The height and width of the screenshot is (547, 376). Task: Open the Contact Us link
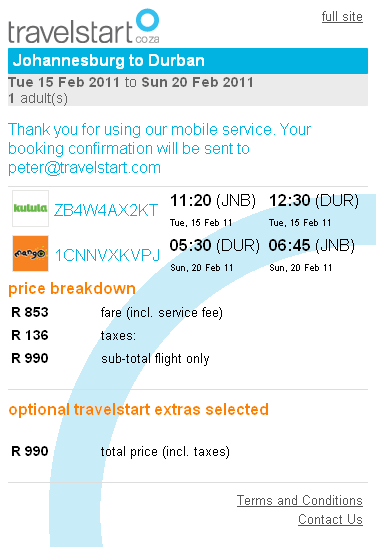[330, 519]
